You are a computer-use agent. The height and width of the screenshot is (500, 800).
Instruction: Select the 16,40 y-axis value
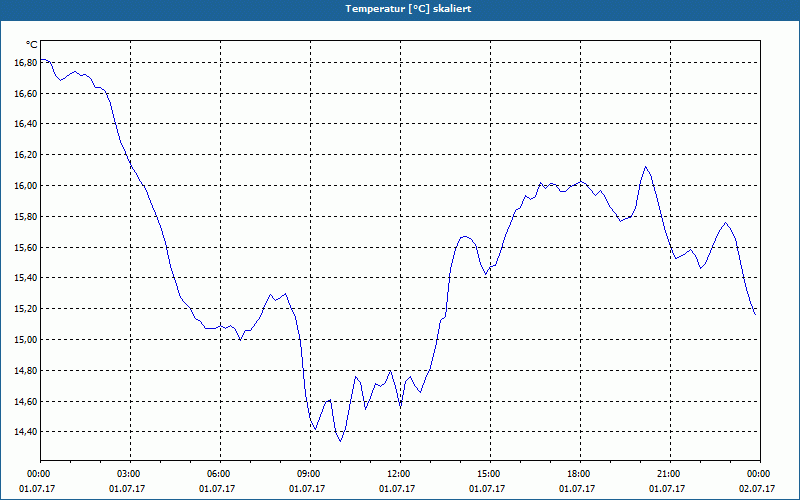[x=26, y=124]
